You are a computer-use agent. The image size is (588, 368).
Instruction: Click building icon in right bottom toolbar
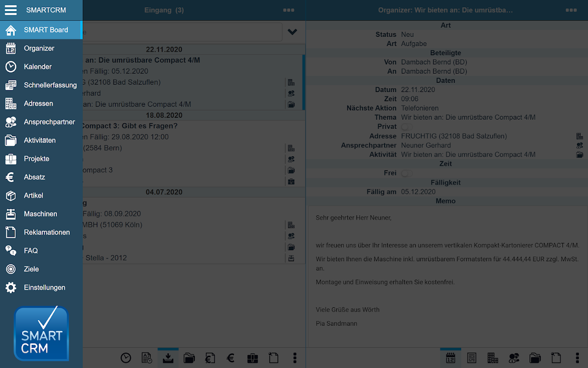tap(493, 358)
